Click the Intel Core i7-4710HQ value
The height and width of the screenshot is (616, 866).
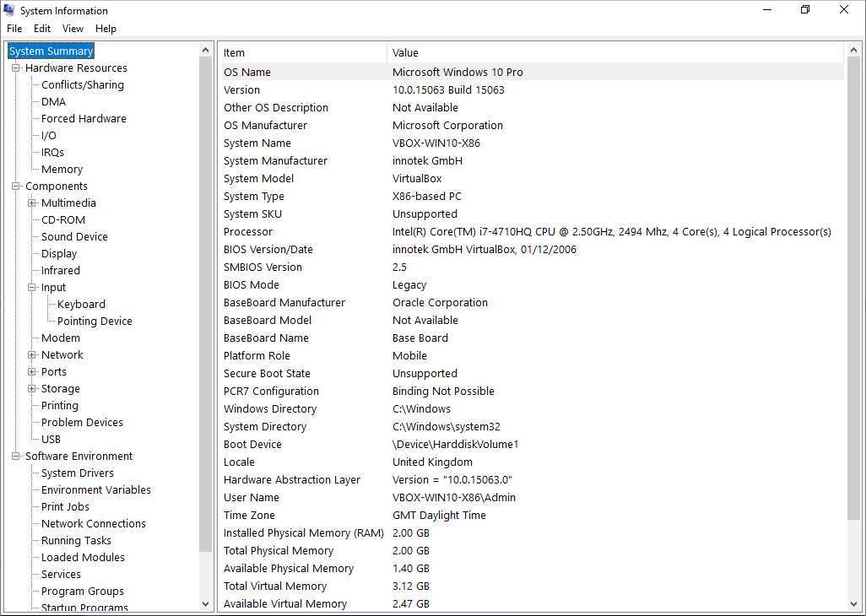[x=611, y=232]
